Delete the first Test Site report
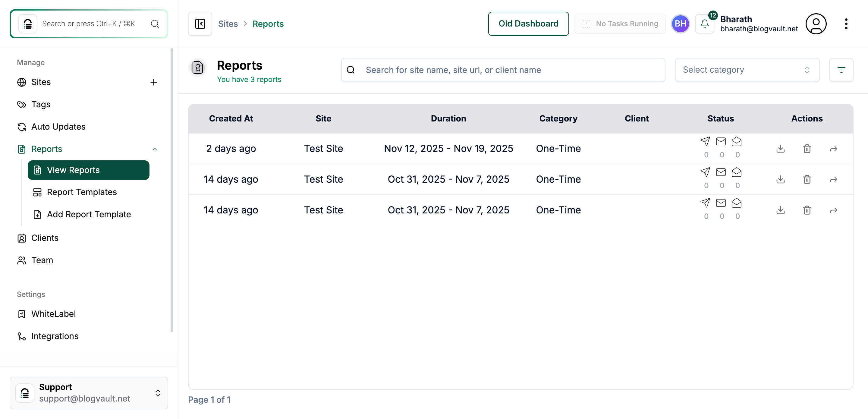 (807, 148)
